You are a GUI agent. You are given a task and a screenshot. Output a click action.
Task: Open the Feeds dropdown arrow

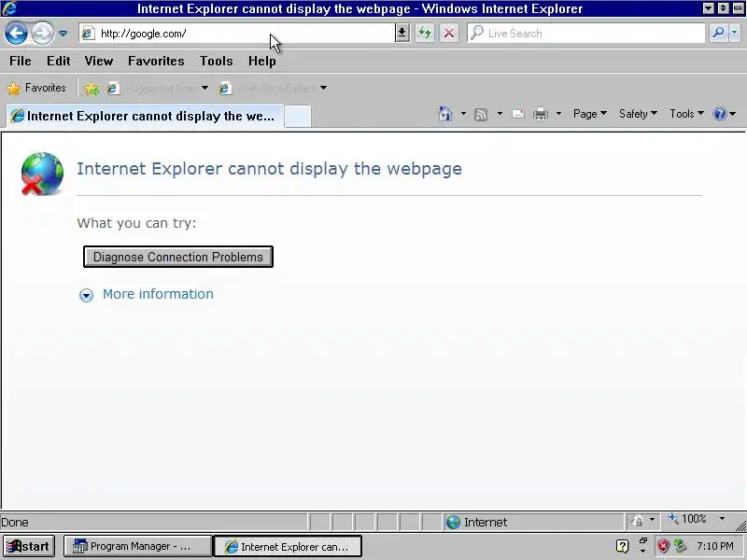[x=500, y=114]
